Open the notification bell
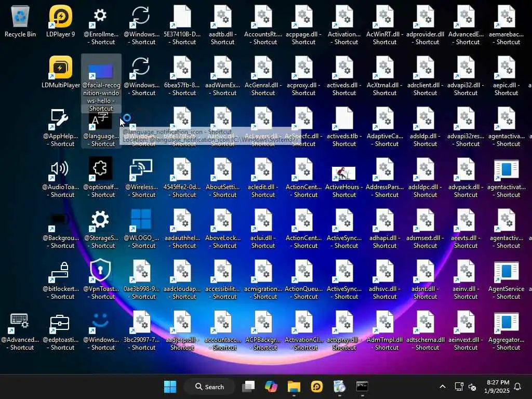This screenshot has height=399, width=532. coord(518,387)
